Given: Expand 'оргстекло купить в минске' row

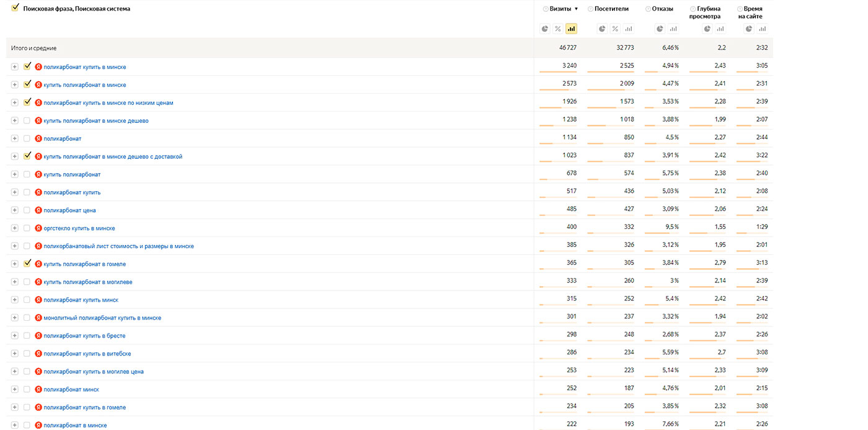Looking at the screenshot, I should (x=15, y=228).
